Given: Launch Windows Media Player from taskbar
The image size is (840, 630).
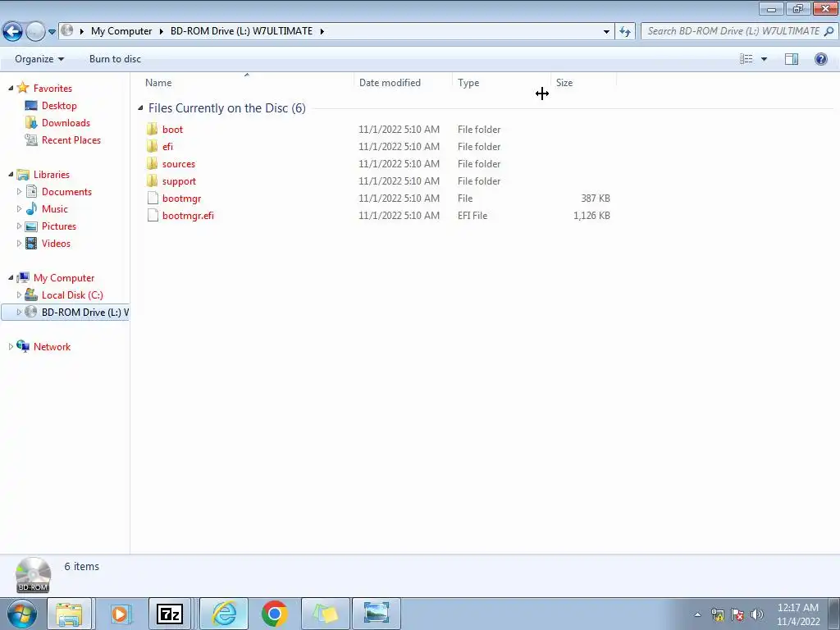Looking at the screenshot, I should tap(121, 614).
